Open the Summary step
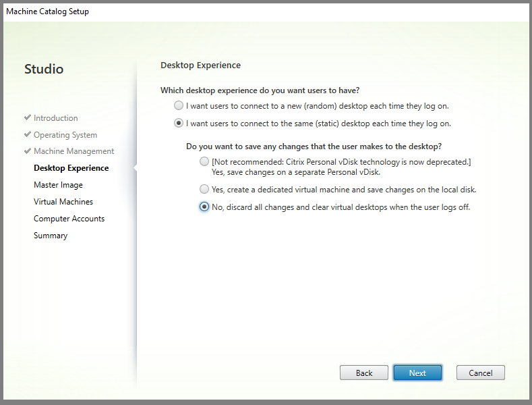 (x=51, y=236)
